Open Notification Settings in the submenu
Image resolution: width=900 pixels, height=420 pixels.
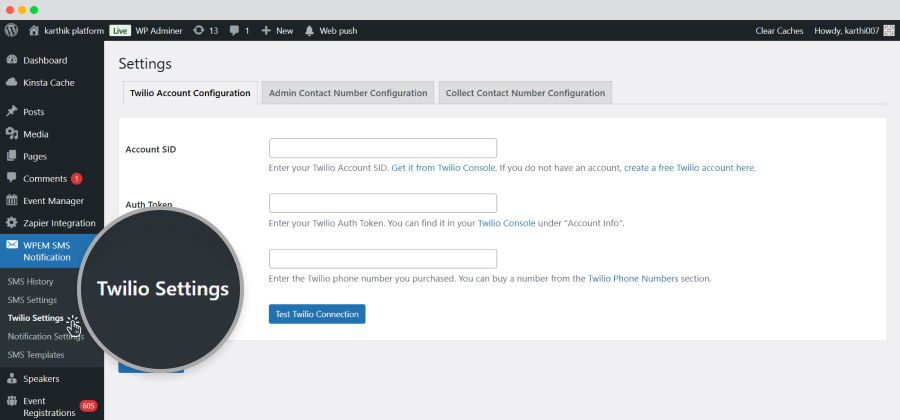(46, 337)
